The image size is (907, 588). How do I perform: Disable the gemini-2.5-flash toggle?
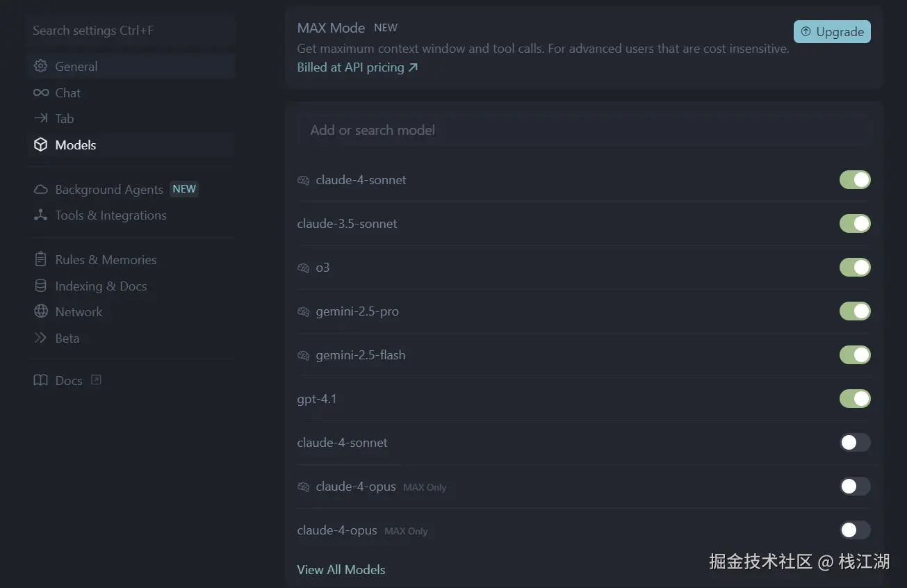(854, 355)
